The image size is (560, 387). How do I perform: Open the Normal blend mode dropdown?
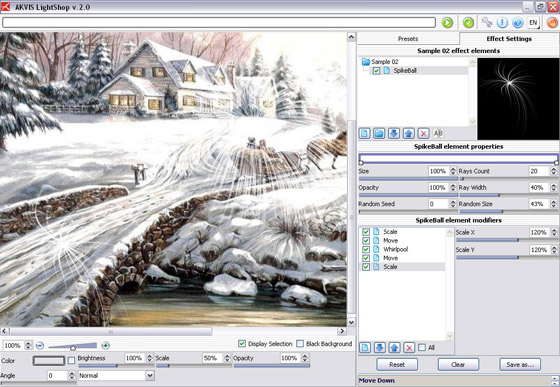(116, 376)
